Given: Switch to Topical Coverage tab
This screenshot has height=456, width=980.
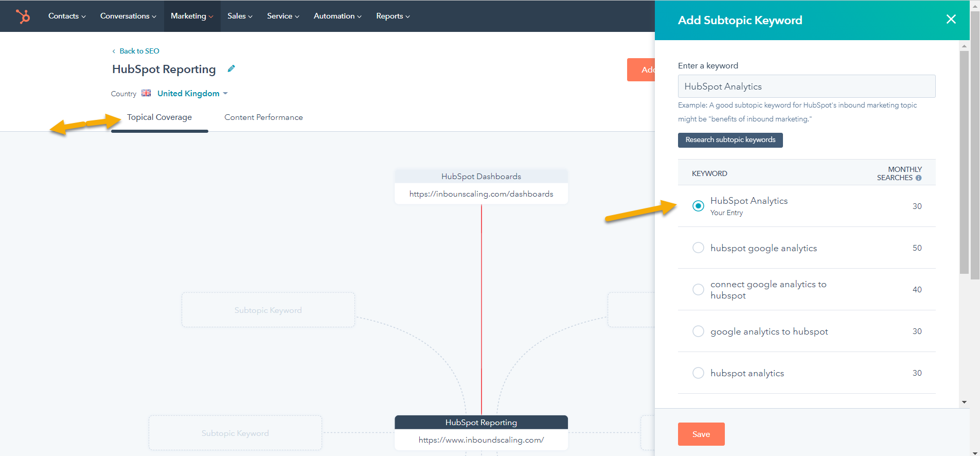Looking at the screenshot, I should click(x=159, y=117).
